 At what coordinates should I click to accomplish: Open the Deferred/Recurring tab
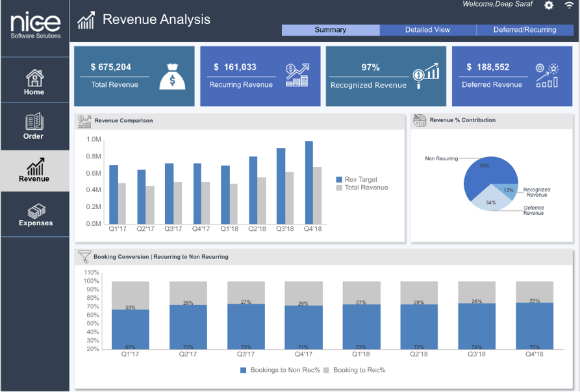tap(525, 30)
